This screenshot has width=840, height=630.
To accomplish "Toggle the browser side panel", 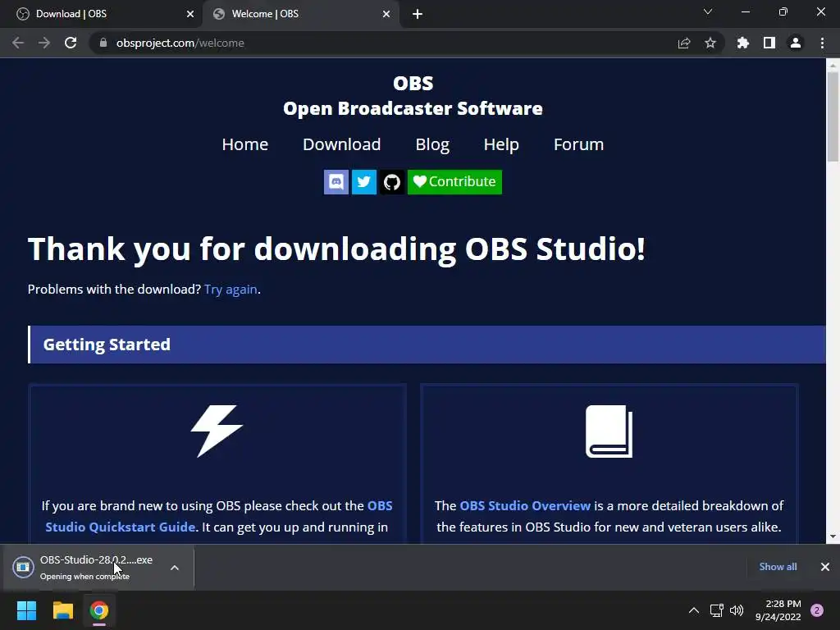I will [x=769, y=43].
